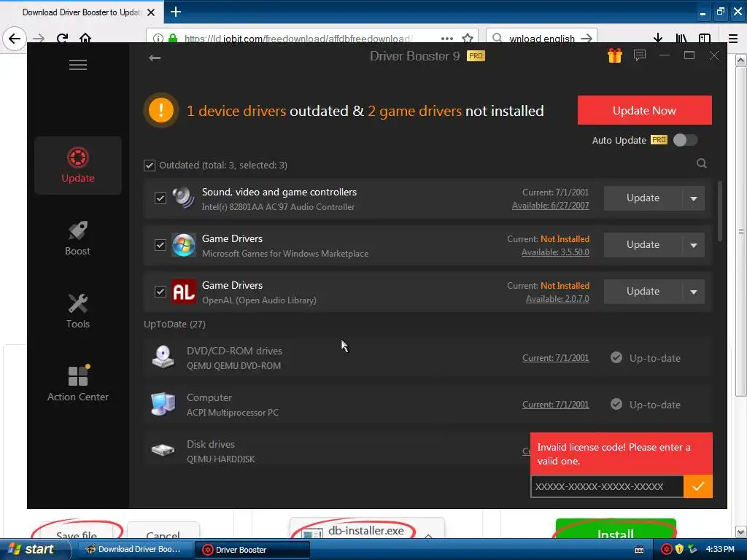Open Current: 7/1/2001 link for DVD-ROM

coord(555,358)
